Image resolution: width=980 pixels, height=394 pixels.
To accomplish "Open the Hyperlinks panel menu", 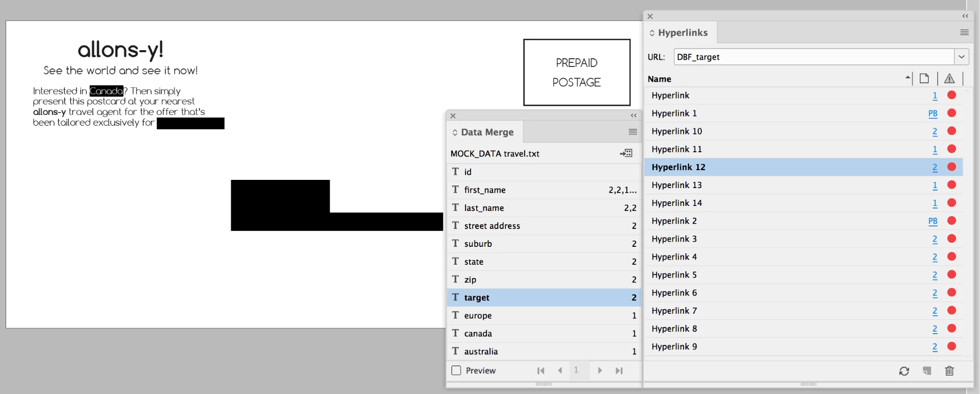I will click(964, 32).
